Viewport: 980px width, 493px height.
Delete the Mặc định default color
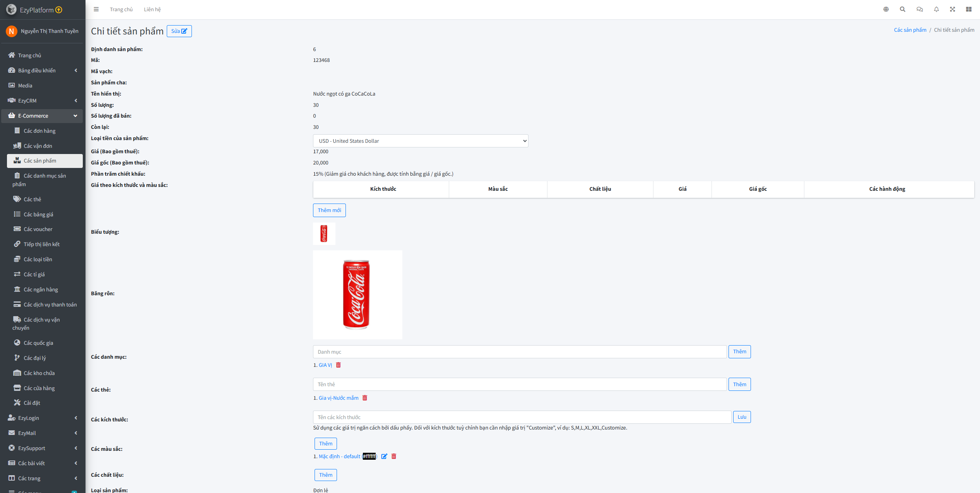tap(394, 456)
